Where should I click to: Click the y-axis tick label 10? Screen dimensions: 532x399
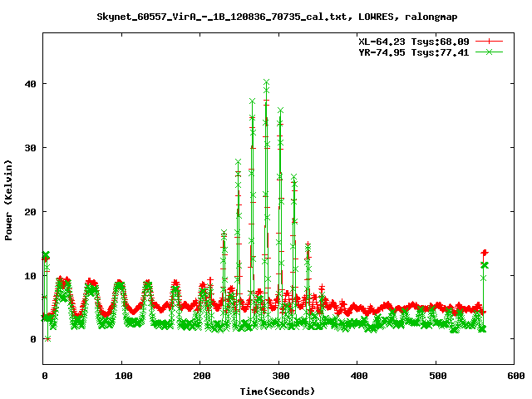[x=30, y=276]
